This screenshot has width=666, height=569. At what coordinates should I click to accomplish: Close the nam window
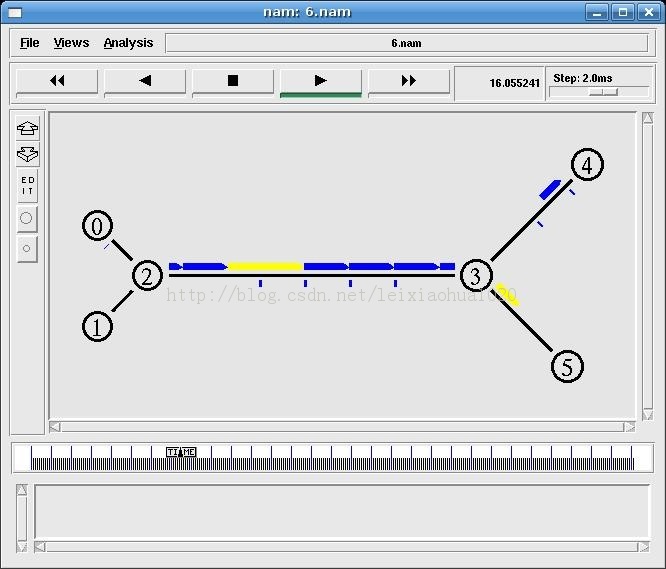click(x=649, y=12)
